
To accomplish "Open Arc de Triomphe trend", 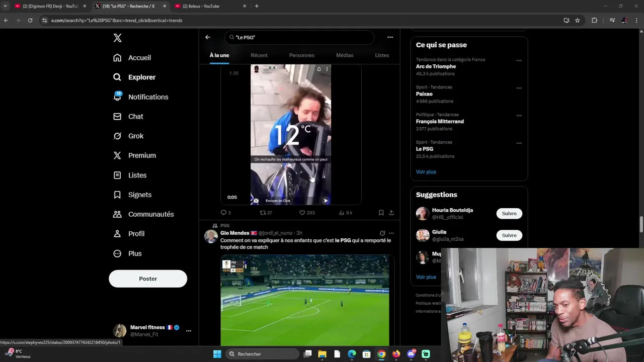I will click(x=436, y=66).
